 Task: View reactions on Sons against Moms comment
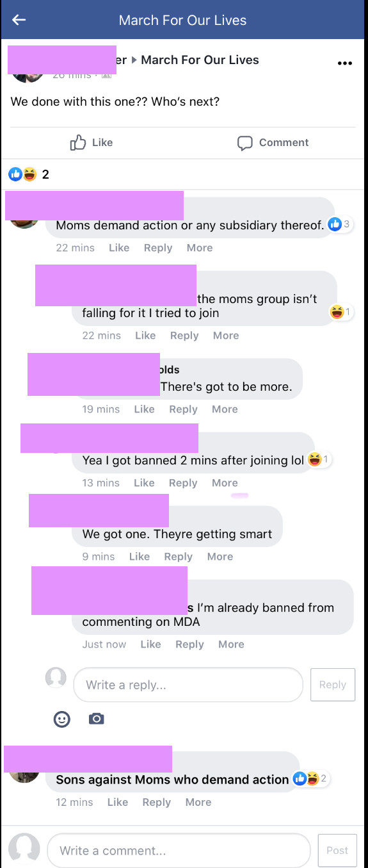coord(311,779)
